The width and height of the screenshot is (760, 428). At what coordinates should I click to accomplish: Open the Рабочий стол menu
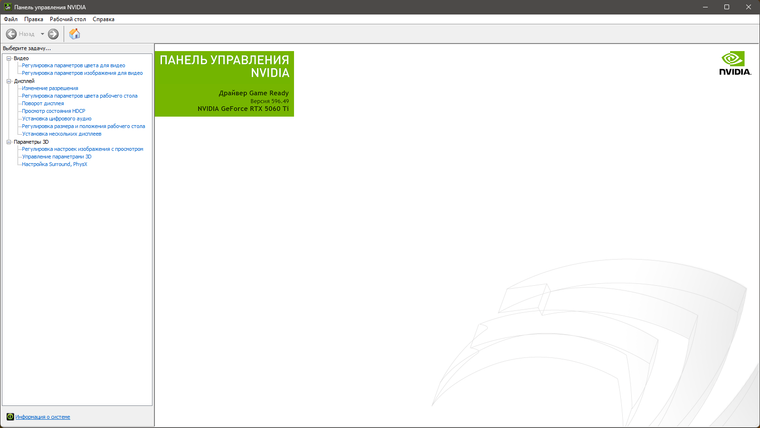(68, 19)
